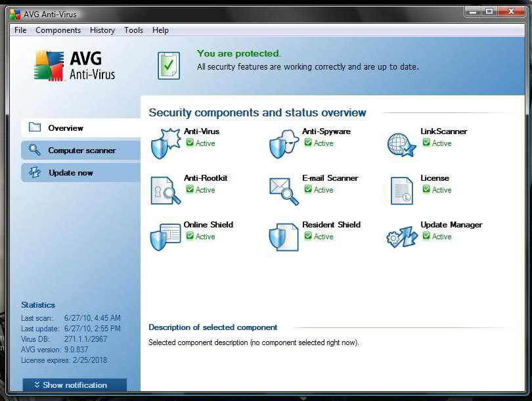Open the File menu
Screen dimensions: 532x401
[x=20, y=30]
